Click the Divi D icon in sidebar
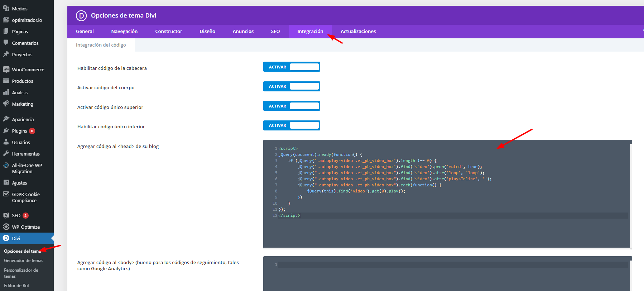 click(6, 238)
